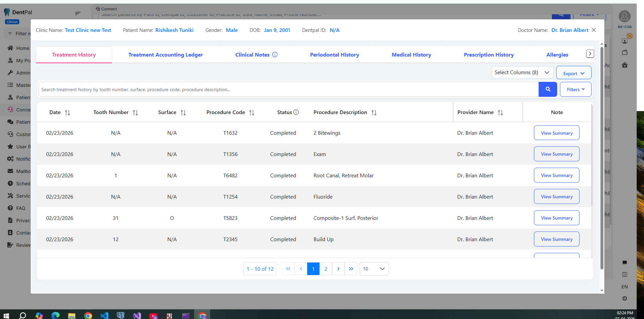Click the magnifier search button for treatment history
The width and height of the screenshot is (644, 319).
pyautogui.click(x=548, y=89)
